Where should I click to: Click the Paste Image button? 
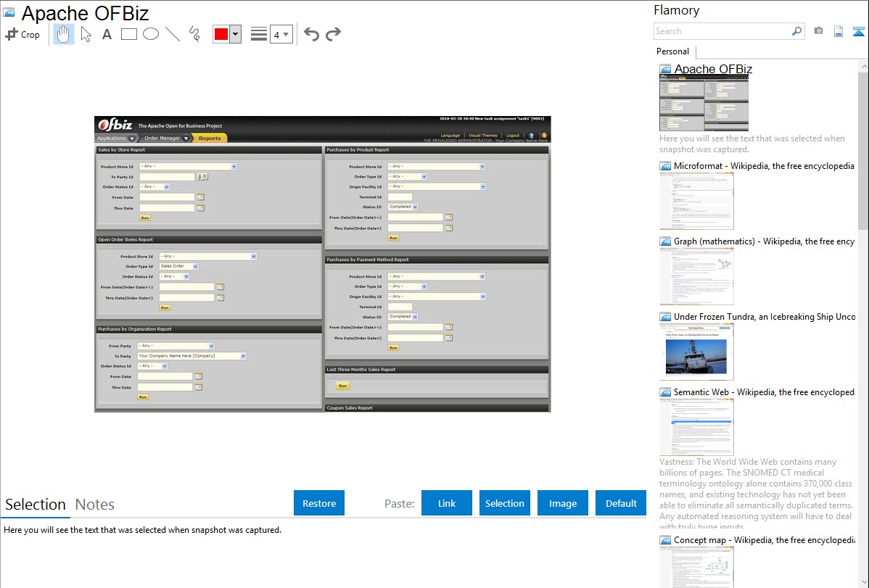click(x=562, y=503)
